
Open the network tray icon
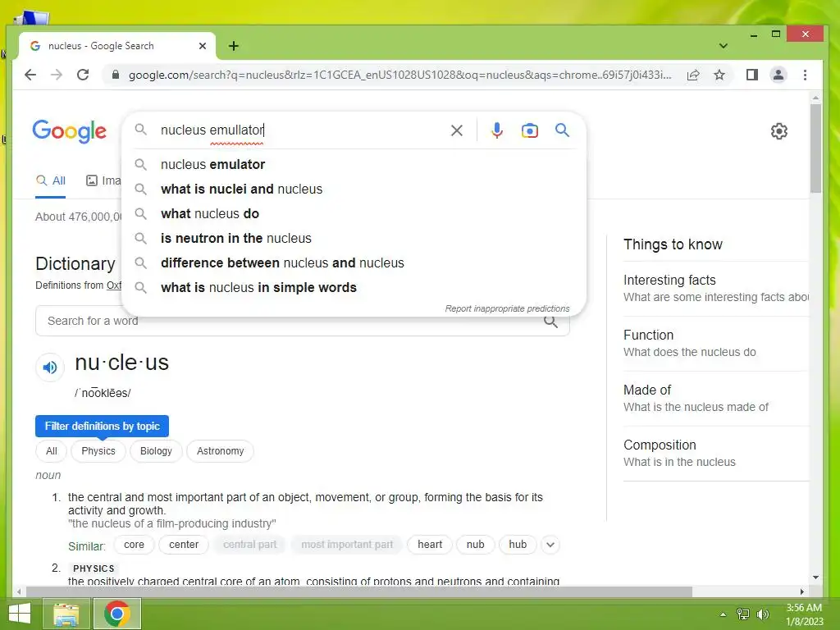[x=743, y=614]
